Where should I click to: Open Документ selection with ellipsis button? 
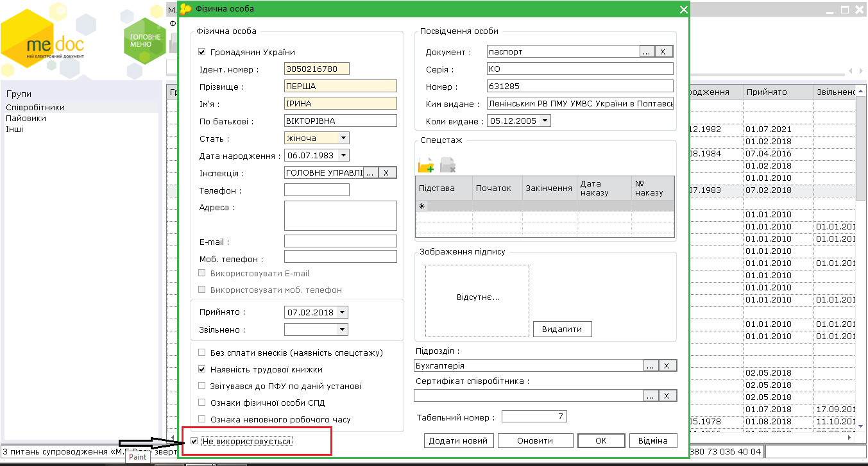(x=647, y=52)
